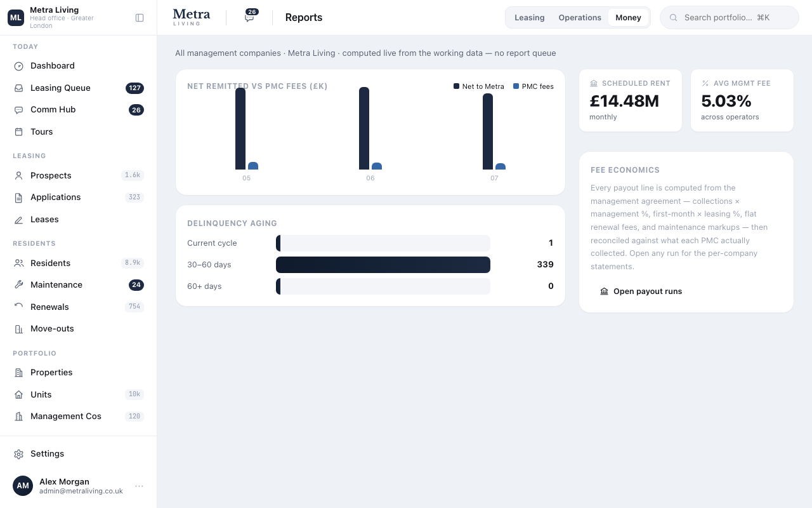Open Alex Morgan account options ellipsis
This screenshot has height=508, width=812.
139,486
